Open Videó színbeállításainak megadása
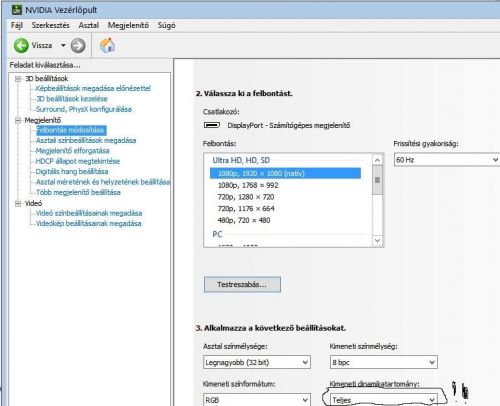 [89, 213]
